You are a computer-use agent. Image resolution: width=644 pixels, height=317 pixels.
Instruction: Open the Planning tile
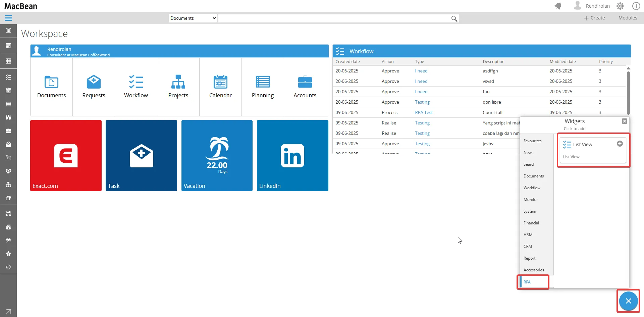pos(263,87)
